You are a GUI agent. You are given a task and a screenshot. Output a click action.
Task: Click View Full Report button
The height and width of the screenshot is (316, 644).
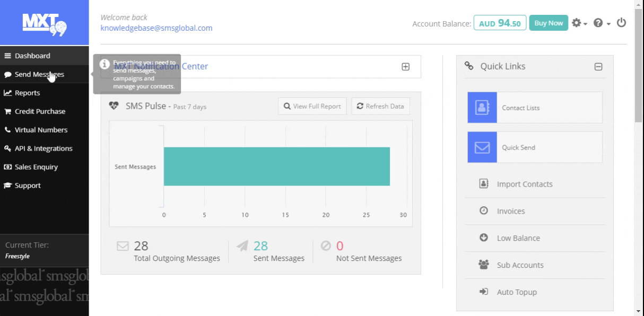tap(312, 106)
